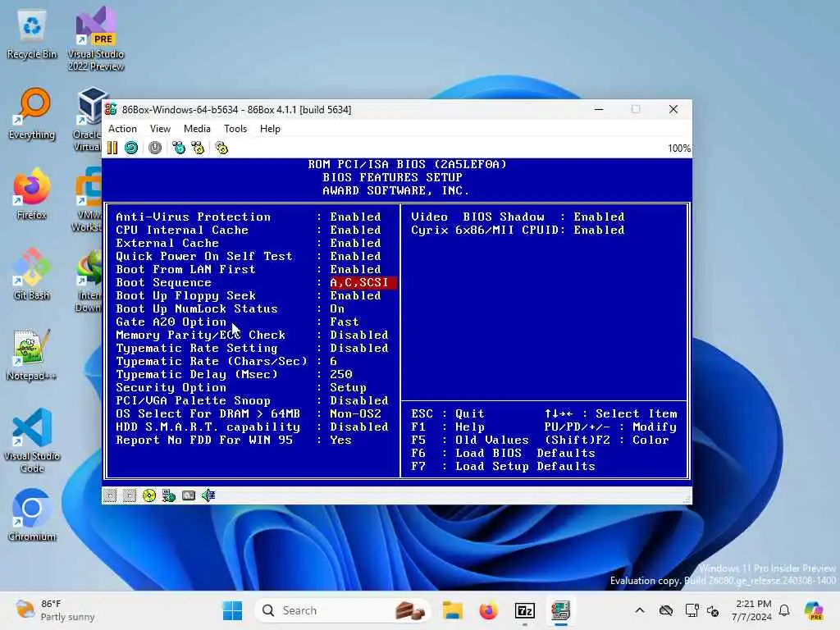
Task: Select the Visual Studio Code desktop icon
Action: tap(32, 441)
